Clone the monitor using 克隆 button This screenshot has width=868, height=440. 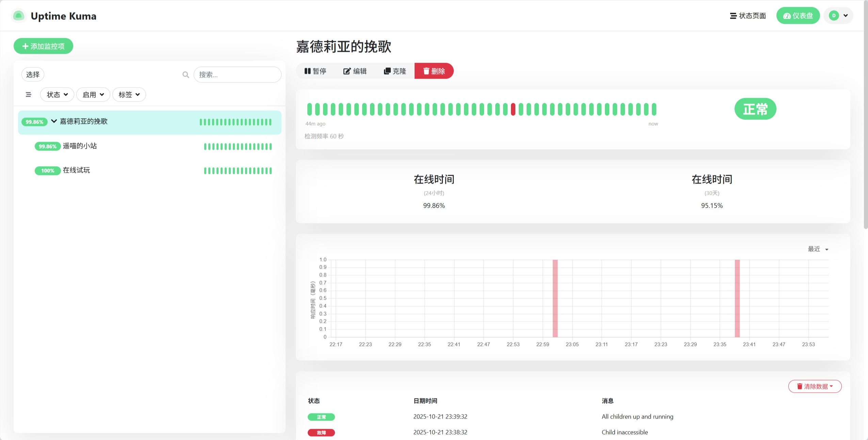tap(395, 71)
